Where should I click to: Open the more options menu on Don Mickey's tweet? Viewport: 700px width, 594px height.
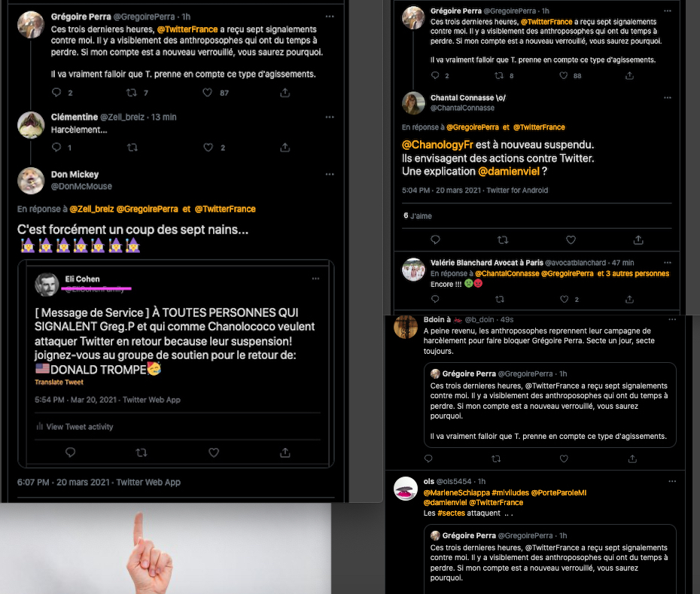[x=330, y=174]
